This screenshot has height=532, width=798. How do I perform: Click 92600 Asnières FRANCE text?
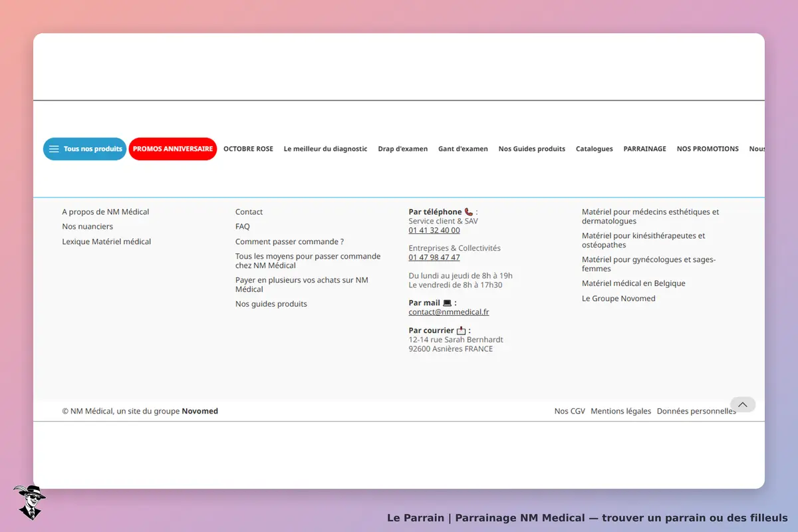451,349
